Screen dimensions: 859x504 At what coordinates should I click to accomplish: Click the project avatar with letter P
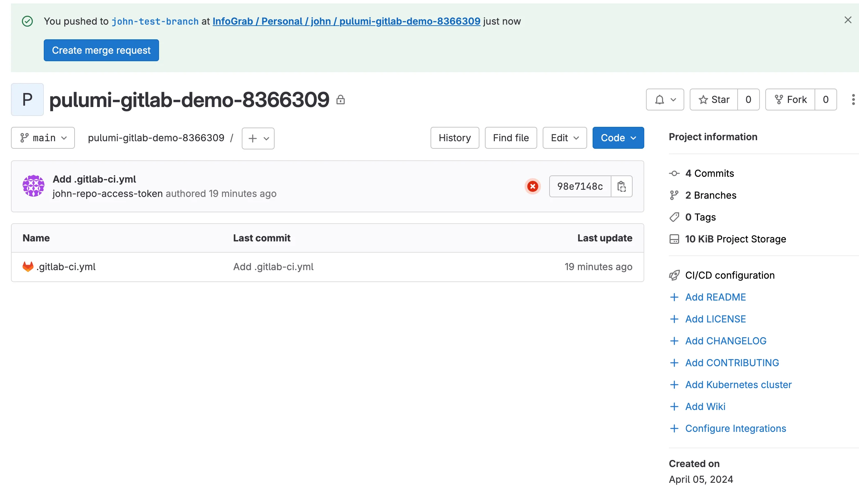click(x=27, y=99)
